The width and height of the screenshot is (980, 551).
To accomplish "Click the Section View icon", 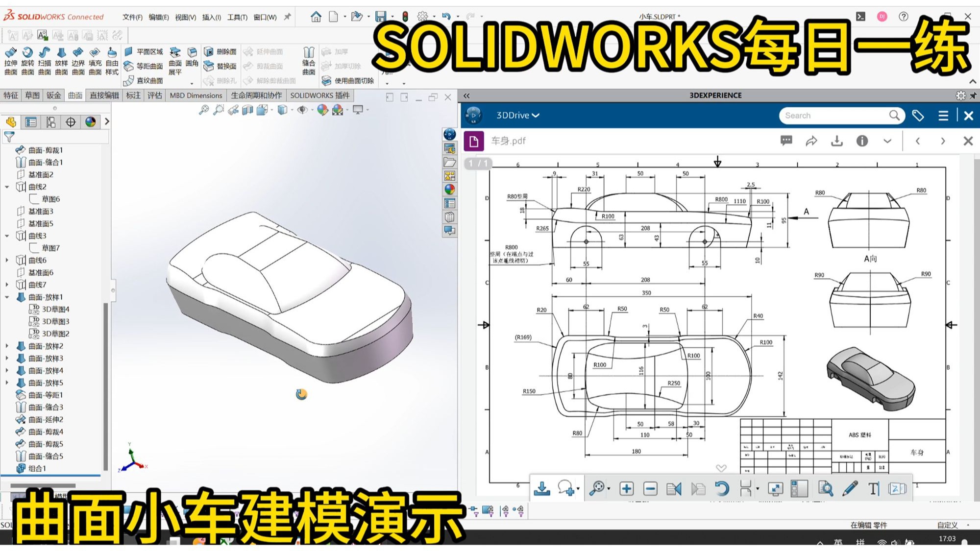I will (x=247, y=110).
